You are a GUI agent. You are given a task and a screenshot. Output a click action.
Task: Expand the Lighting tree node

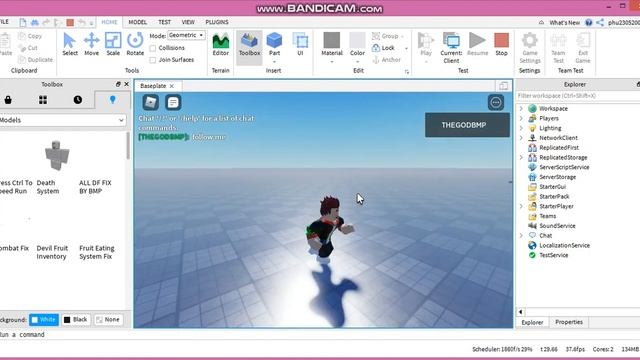point(521,128)
